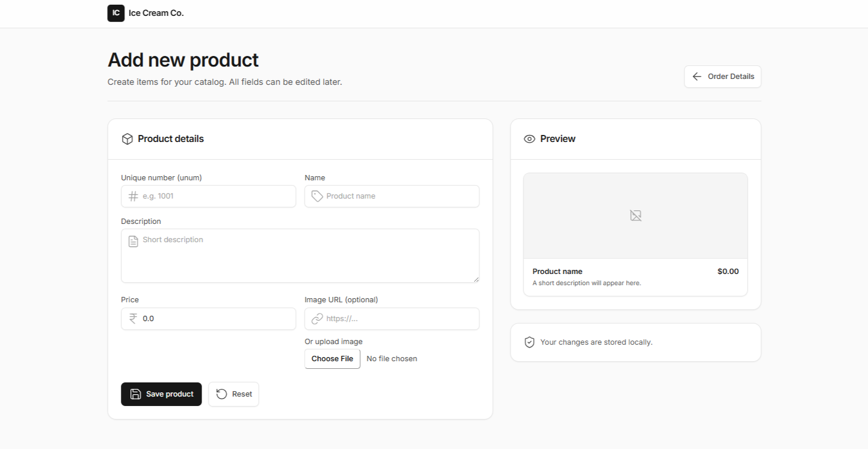Open Order Details
The height and width of the screenshot is (449, 868).
(x=722, y=77)
